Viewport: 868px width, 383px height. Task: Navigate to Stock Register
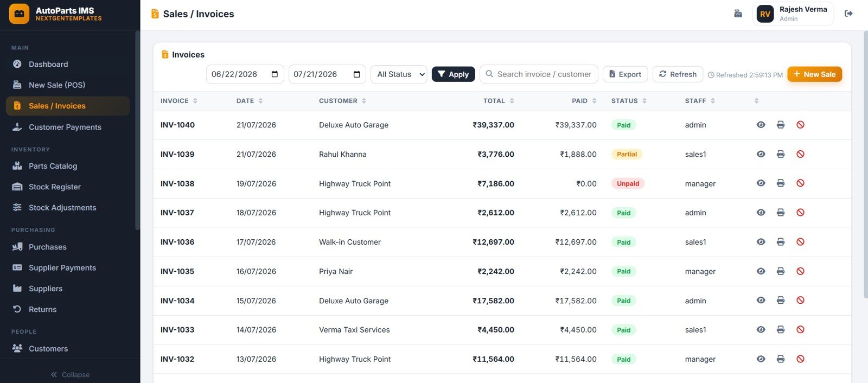pyautogui.click(x=68, y=187)
